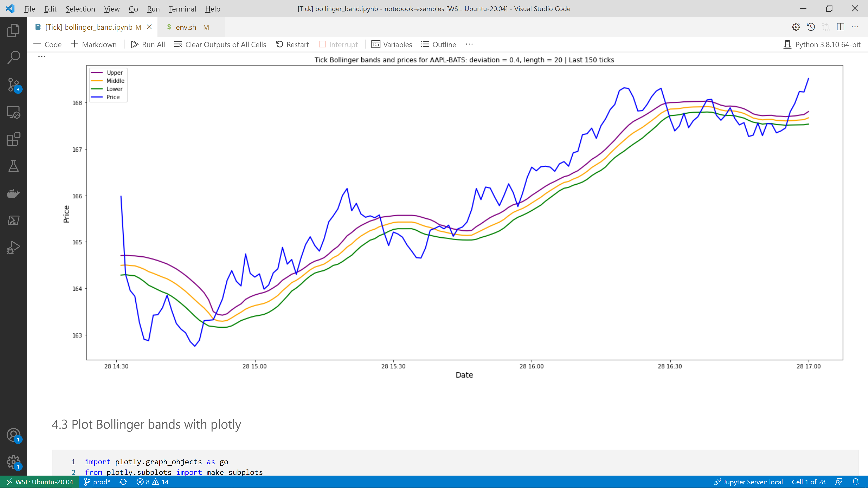Open the Go menu
The height and width of the screenshot is (488, 868).
tap(133, 9)
